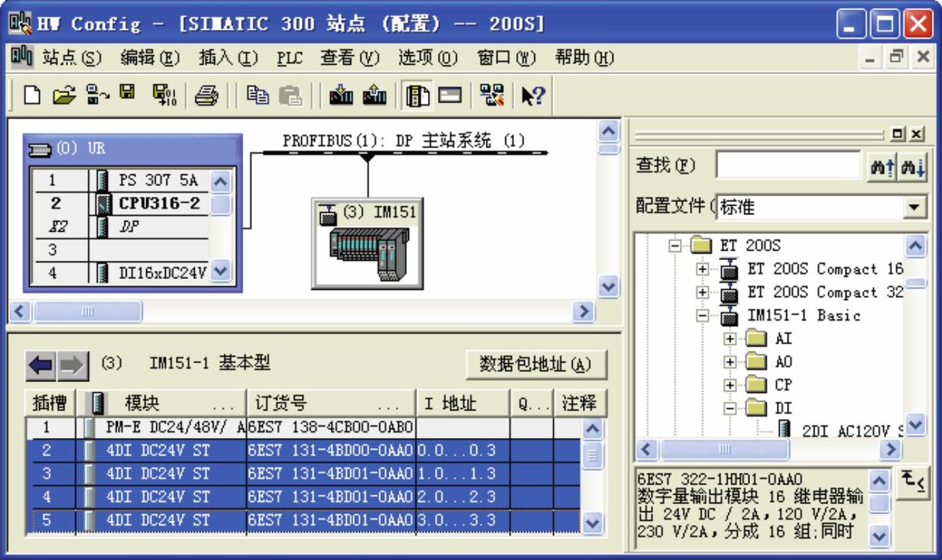This screenshot has height=560, width=942.
Task: Click the 注释 column header
Action: click(579, 403)
